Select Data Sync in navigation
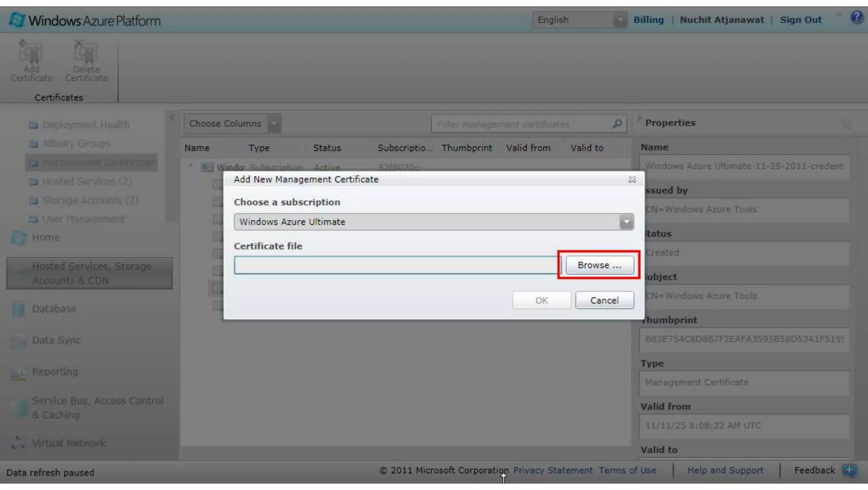Screen dimensions: 868x490 pyautogui.click(x=56, y=340)
